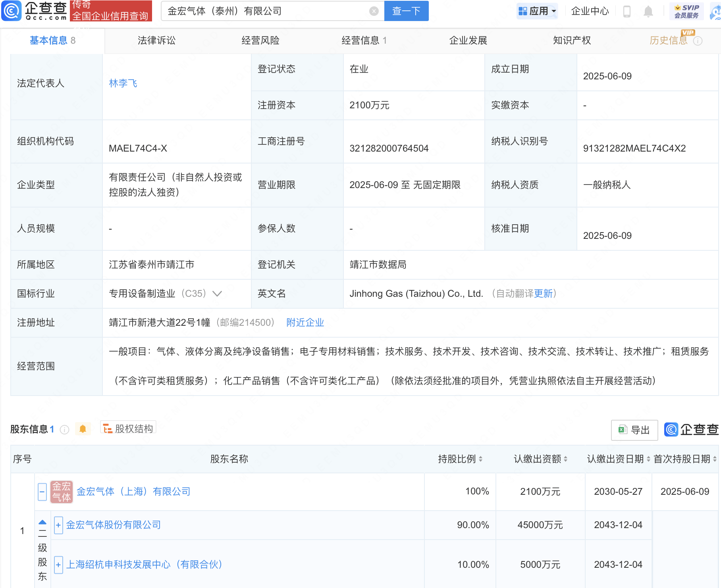Image resolution: width=721 pixels, height=588 pixels.
Task: Click the 附近企业 link
Action: tap(305, 323)
